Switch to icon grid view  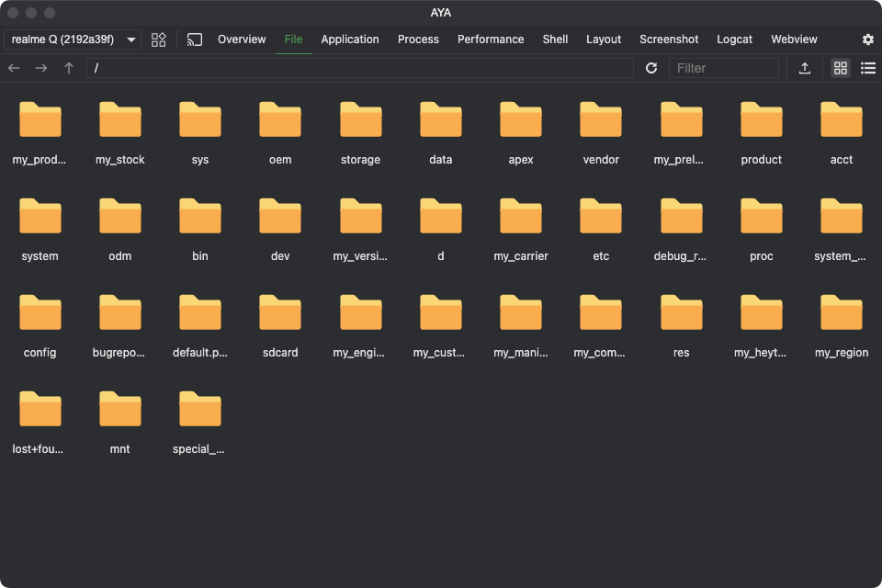coord(841,68)
